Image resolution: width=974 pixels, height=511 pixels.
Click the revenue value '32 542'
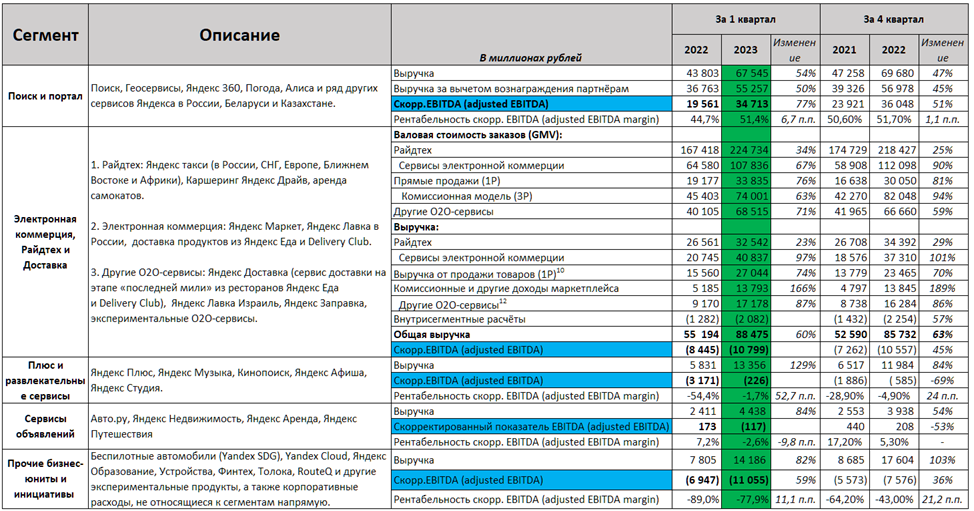click(745, 242)
